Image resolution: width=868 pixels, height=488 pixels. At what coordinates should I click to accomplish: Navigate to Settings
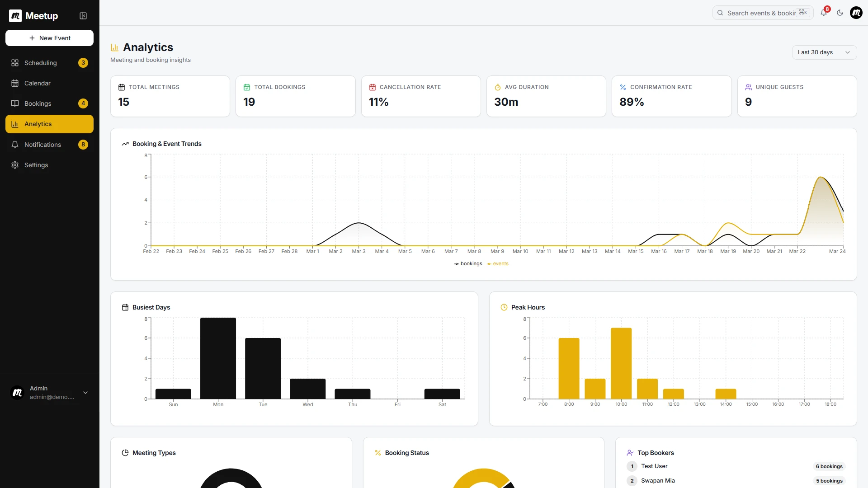click(x=49, y=165)
